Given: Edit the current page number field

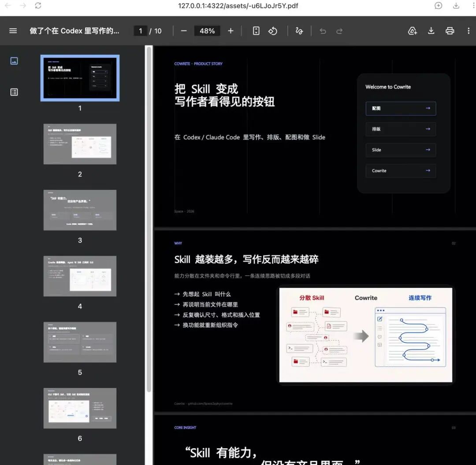Looking at the screenshot, I should click(140, 31).
